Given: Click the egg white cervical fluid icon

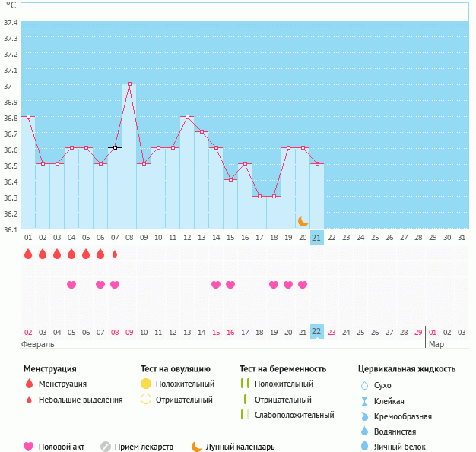Looking at the screenshot, I should [x=364, y=447].
